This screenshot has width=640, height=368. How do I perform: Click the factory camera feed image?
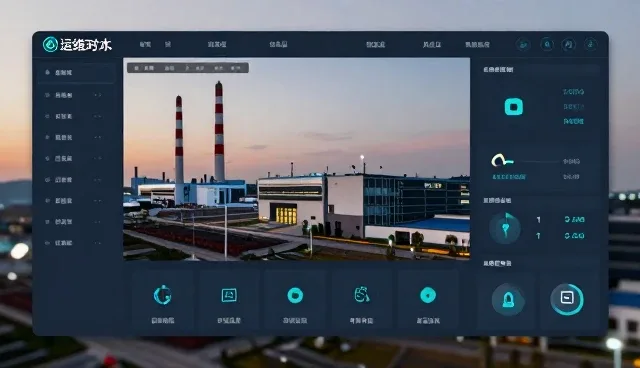[x=296, y=159]
